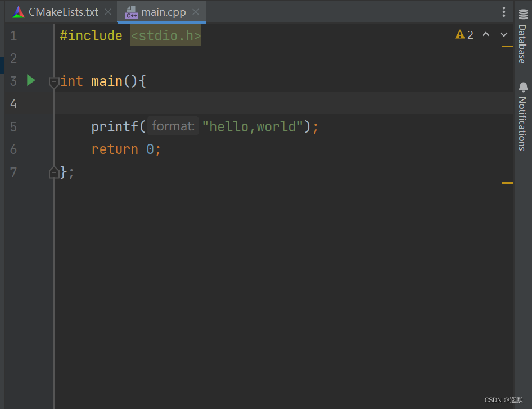Collapse the main function fold marker
532x409 pixels.
pyautogui.click(x=54, y=83)
